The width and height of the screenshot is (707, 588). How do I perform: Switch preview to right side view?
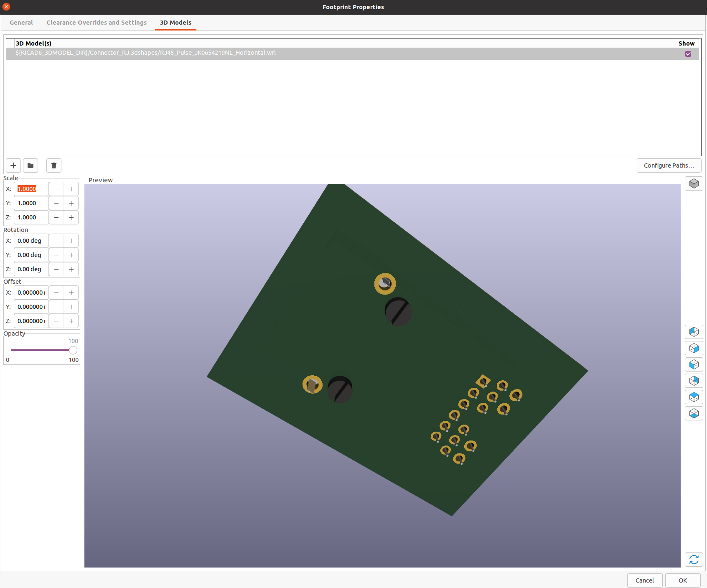pyautogui.click(x=694, y=348)
